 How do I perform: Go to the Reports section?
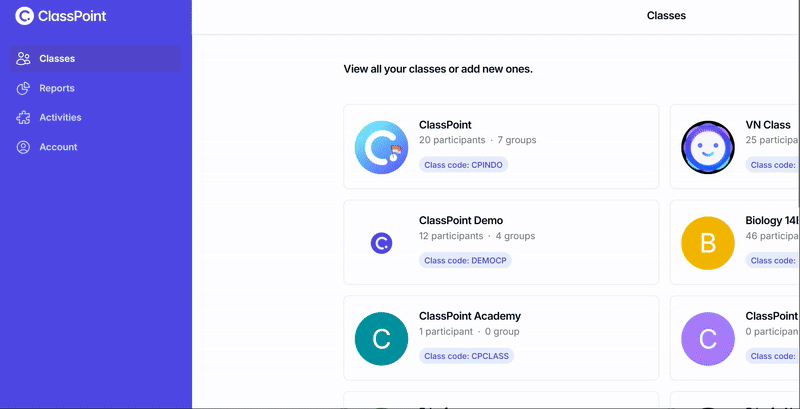[x=57, y=88]
